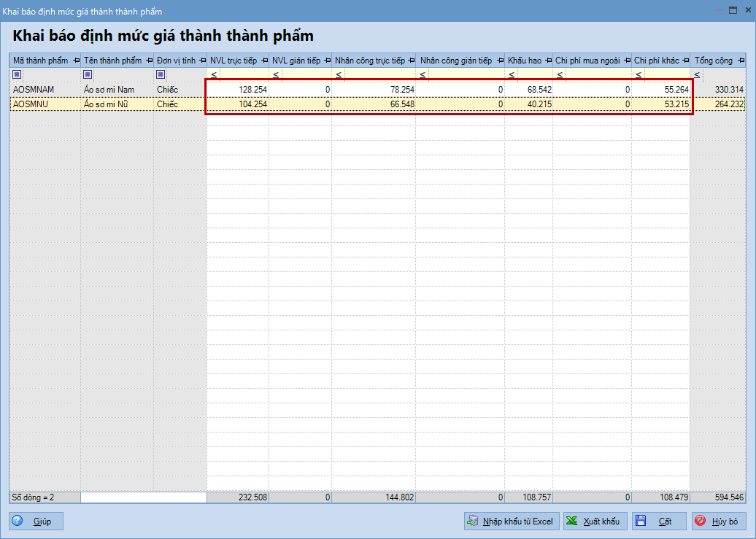
Task: Pin the Chi phí mua ngoài column
Action: (x=627, y=61)
